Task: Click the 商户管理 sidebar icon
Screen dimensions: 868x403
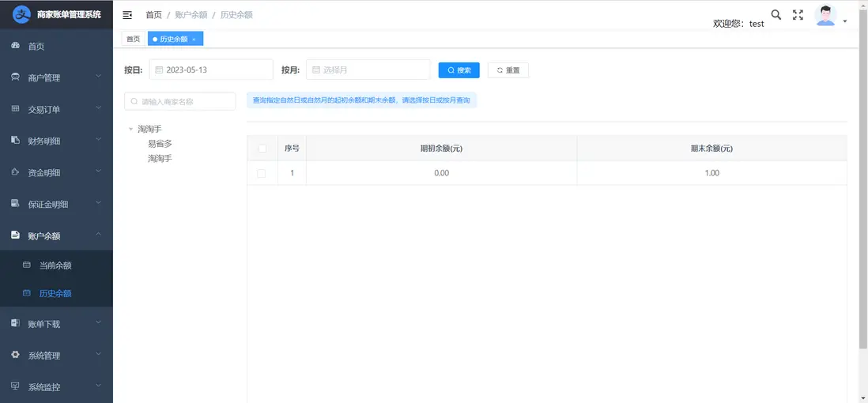Action: [x=16, y=77]
